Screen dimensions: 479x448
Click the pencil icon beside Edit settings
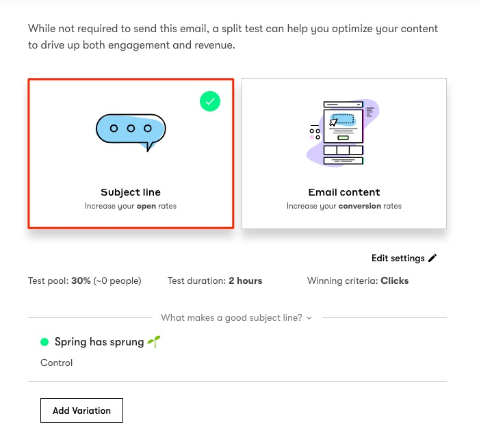tap(432, 258)
